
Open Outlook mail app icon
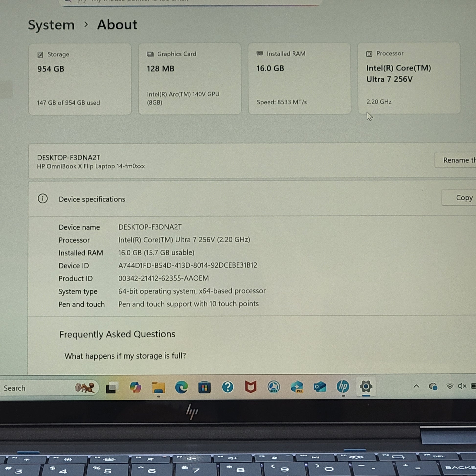pos(320,387)
